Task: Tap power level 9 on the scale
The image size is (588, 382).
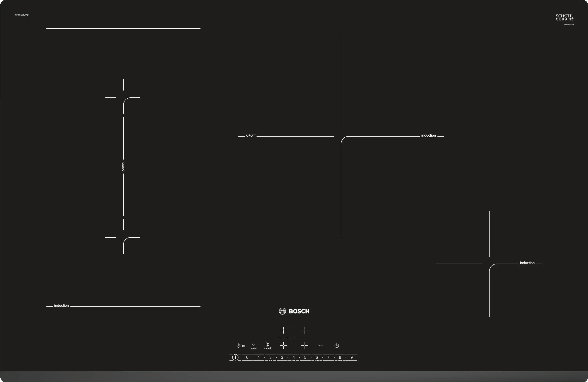Action: point(352,357)
